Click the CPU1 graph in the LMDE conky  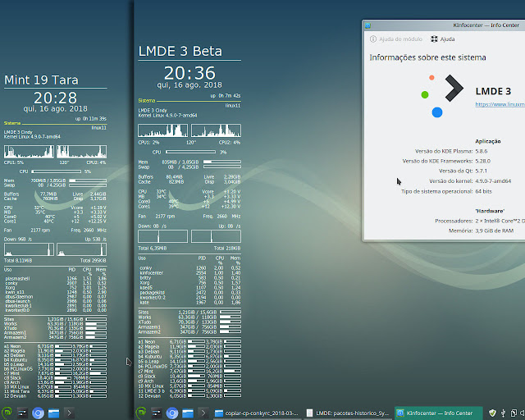(x=163, y=130)
